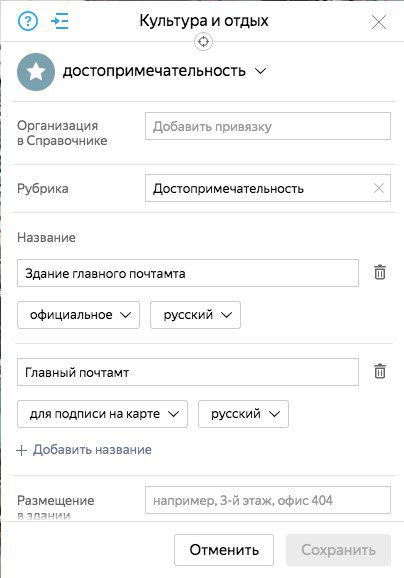Clear the Рубрика field with the X icon
Viewport: 404px width, 578px height.
(379, 188)
